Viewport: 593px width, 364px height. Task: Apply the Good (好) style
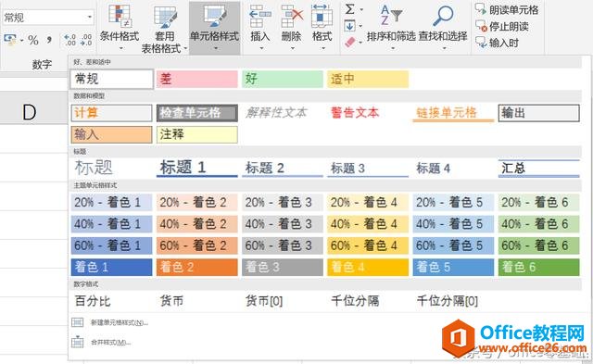[x=283, y=79]
